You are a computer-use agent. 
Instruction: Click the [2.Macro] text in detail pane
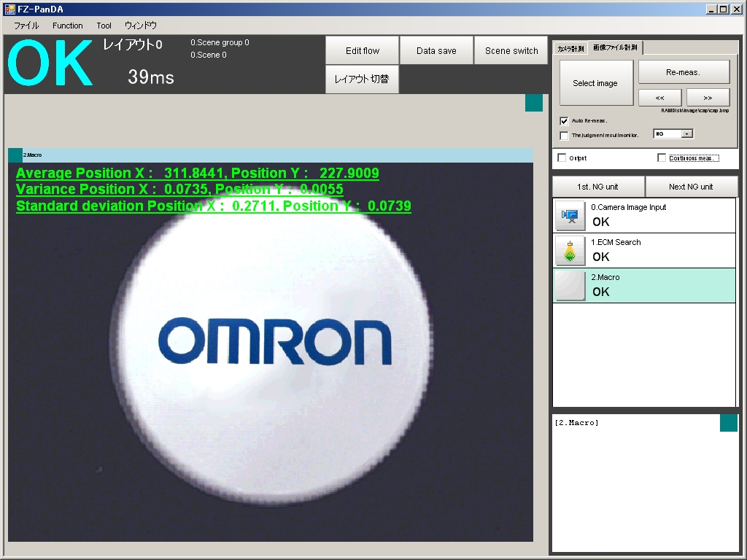coord(576,423)
